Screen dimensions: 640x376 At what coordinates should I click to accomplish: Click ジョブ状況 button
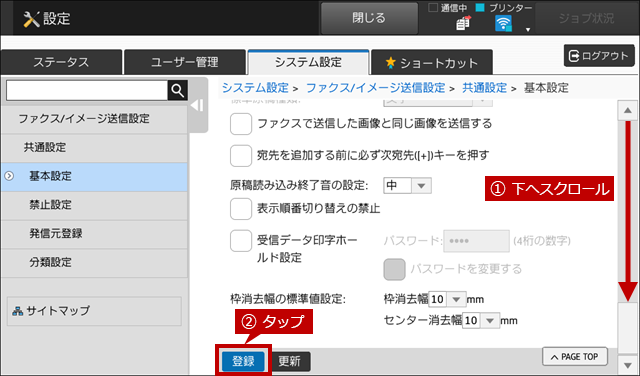(586, 18)
